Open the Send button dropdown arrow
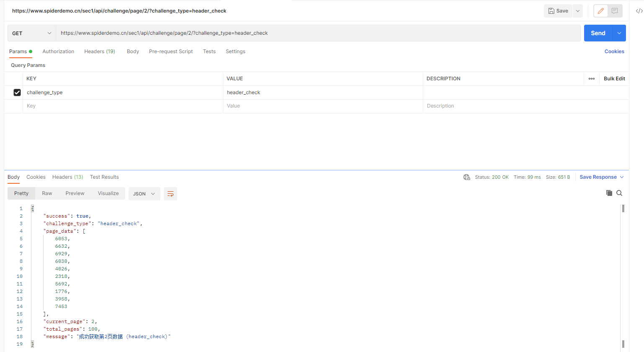 (x=619, y=33)
